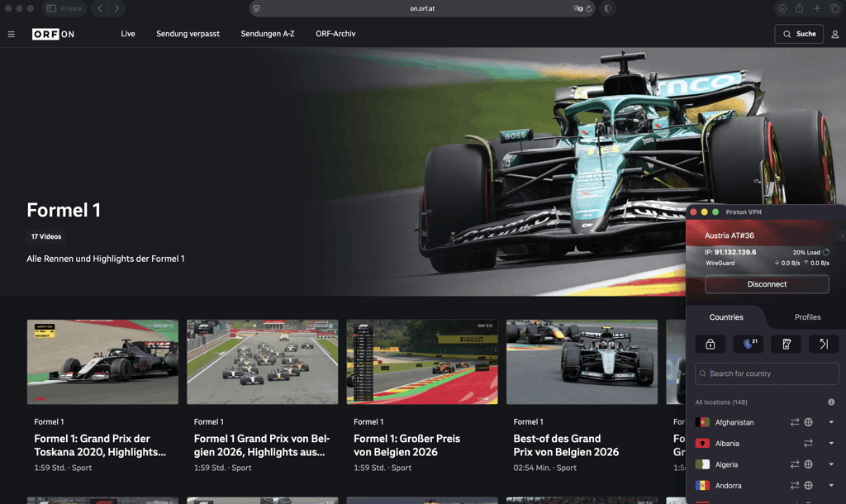Screen dimensions: 846x504
Task: Go forward with Safari's forward arrow
Action: pos(116,8)
